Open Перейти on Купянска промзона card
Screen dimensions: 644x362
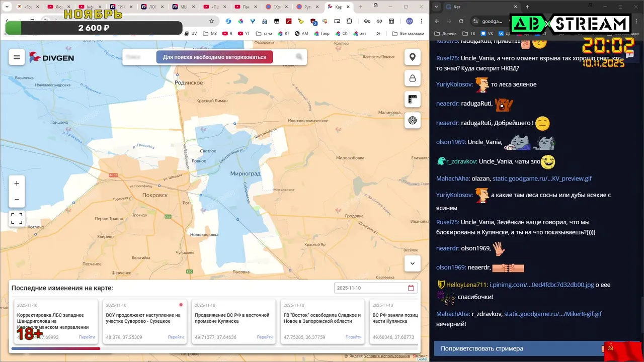(265, 337)
